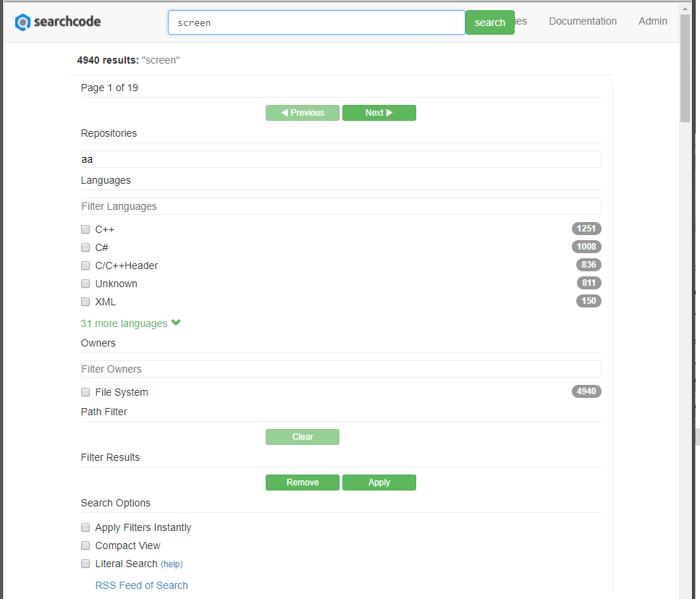700x599 pixels.
Task: Check the C/C++Header language checkbox
Action: (85, 265)
